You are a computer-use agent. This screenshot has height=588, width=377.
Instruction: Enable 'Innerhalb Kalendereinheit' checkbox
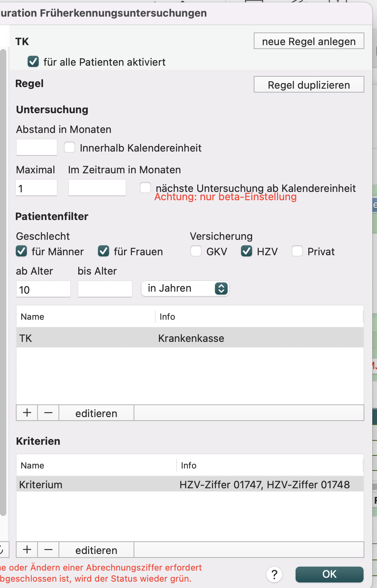(70, 148)
